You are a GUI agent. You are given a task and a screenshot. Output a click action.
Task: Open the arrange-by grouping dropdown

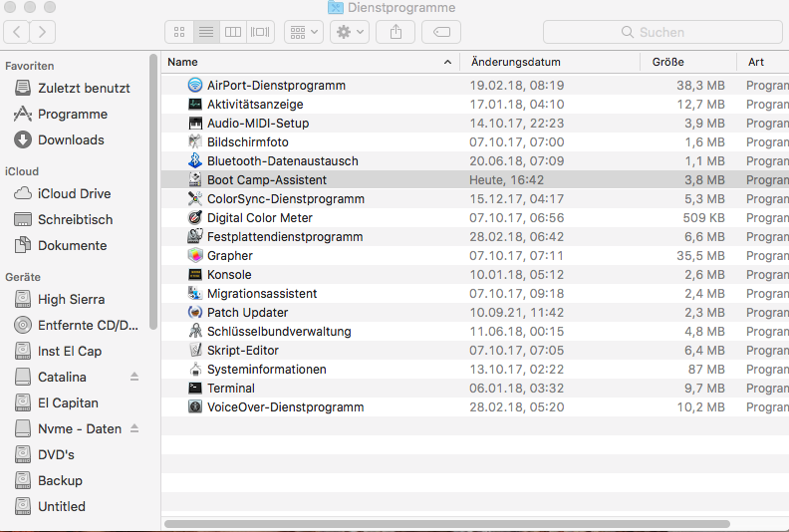tap(303, 32)
